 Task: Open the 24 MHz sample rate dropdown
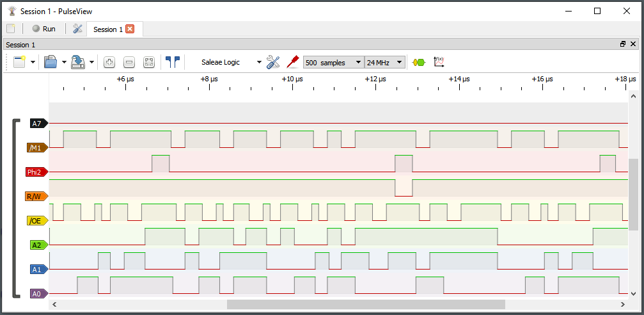[385, 62]
